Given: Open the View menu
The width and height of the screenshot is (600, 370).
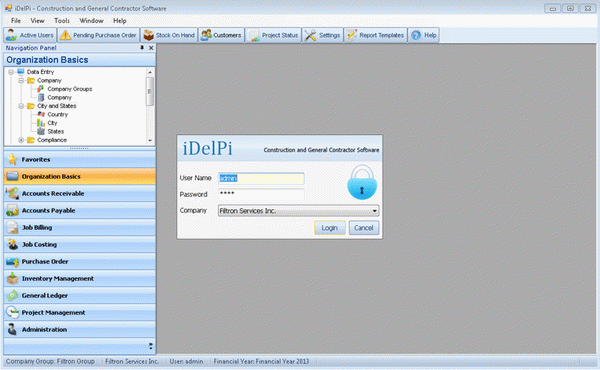Looking at the screenshot, I should coord(38,21).
